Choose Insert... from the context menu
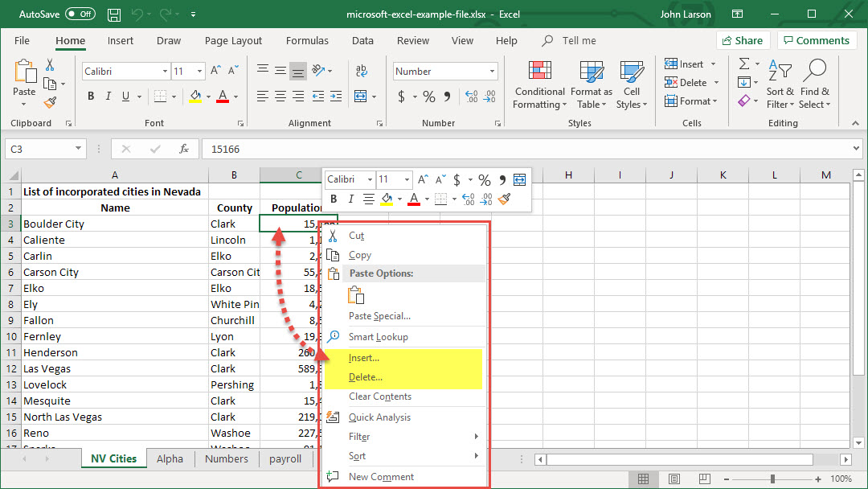The height and width of the screenshot is (489, 868). pyautogui.click(x=364, y=358)
